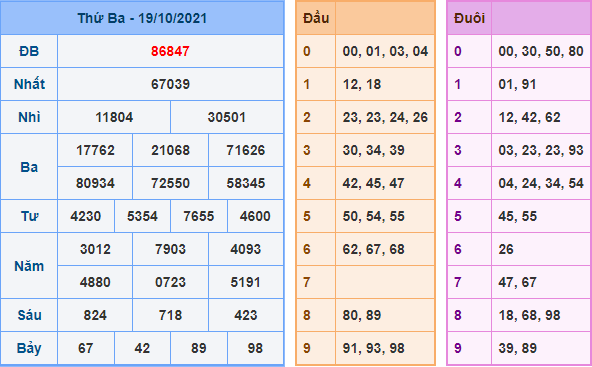The image size is (592, 367).
Task: Select fifth prize number 7903
Action: [170, 249]
